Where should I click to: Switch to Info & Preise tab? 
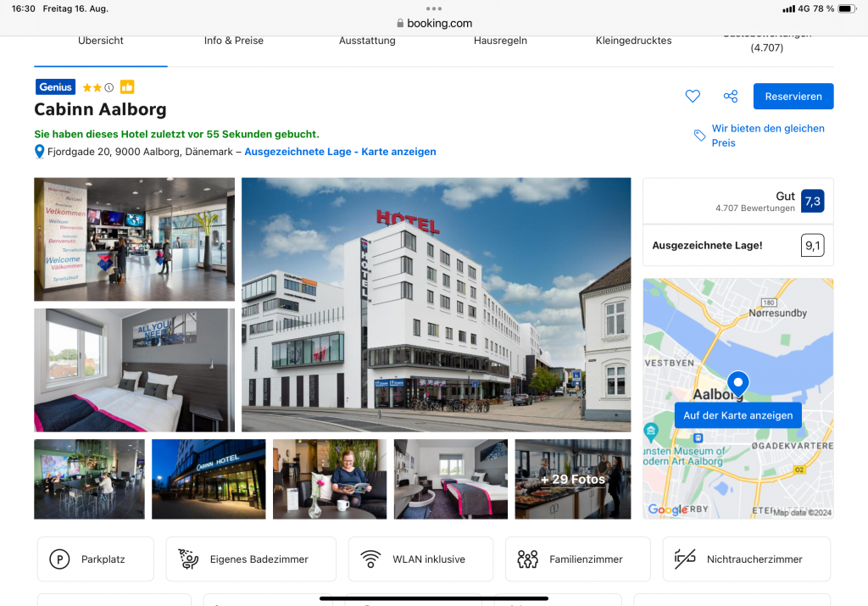[x=234, y=41]
